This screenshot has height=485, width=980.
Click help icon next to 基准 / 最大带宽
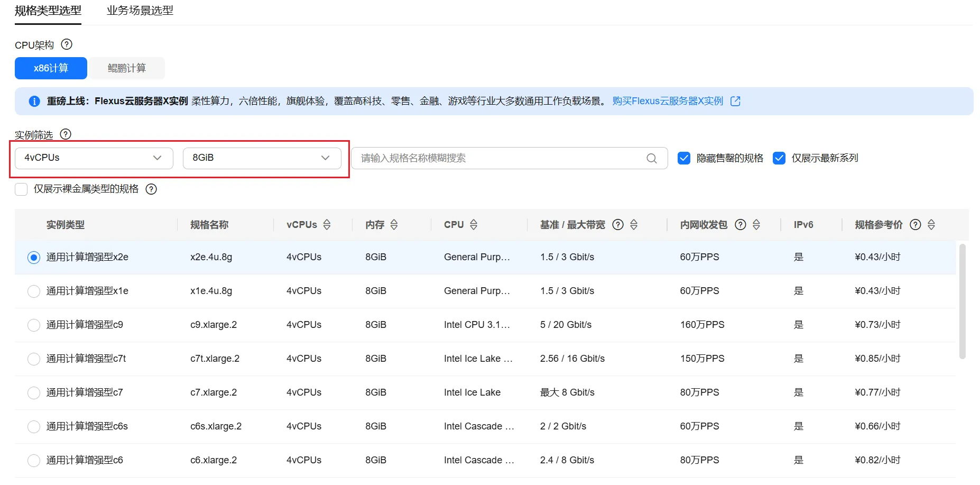click(x=617, y=225)
